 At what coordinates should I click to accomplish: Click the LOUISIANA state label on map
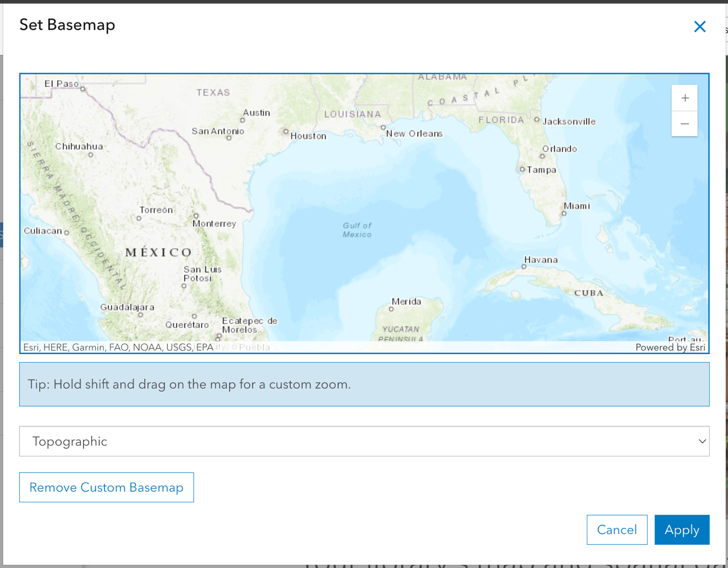(353, 114)
